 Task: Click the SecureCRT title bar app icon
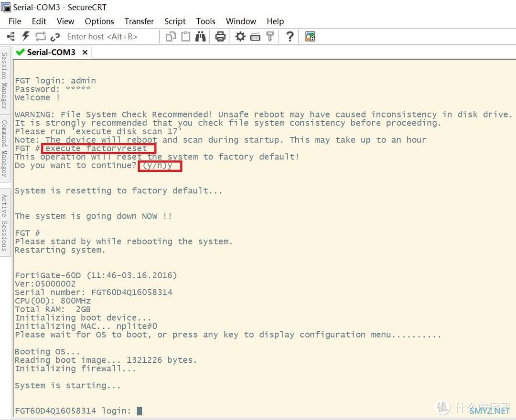tap(6, 7)
